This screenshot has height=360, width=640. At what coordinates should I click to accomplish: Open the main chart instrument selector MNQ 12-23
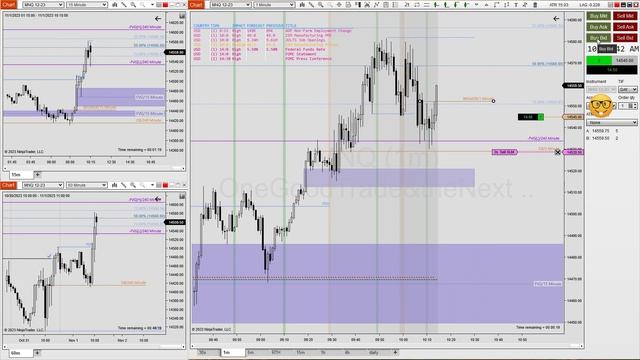[x=231, y=4]
